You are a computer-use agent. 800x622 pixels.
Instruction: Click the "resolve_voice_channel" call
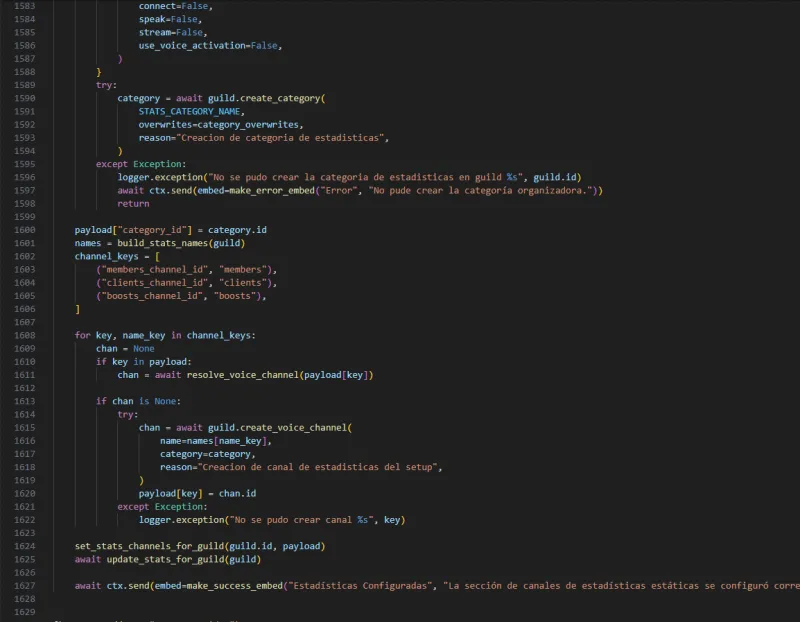click(x=242, y=375)
